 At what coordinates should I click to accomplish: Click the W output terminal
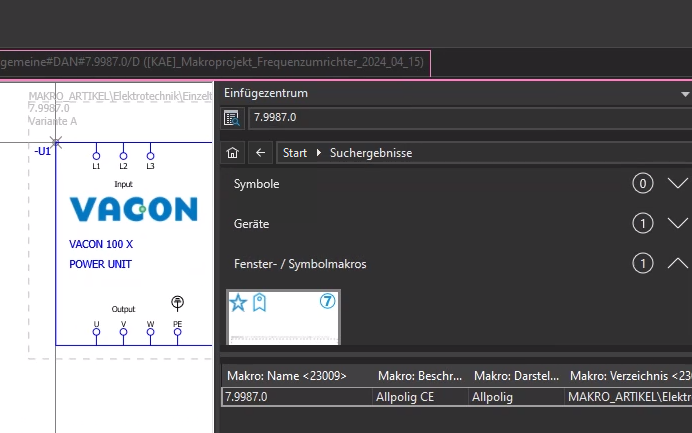point(150,332)
